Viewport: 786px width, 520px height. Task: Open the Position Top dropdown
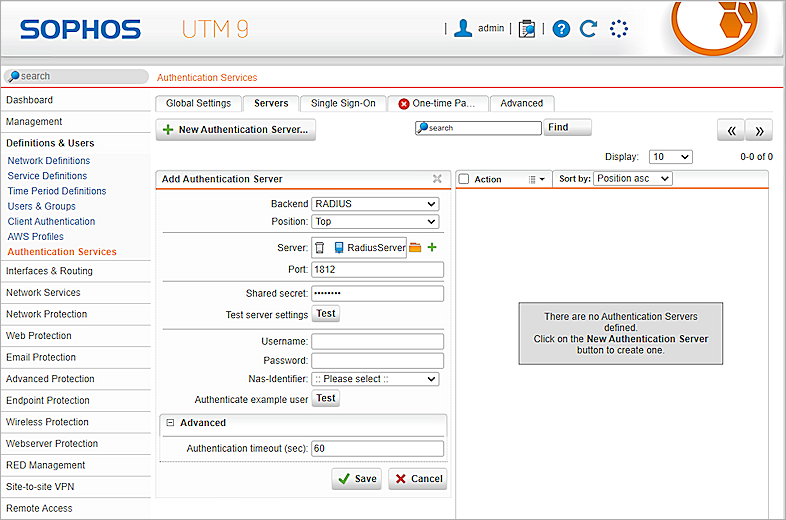tap(375, 222)
